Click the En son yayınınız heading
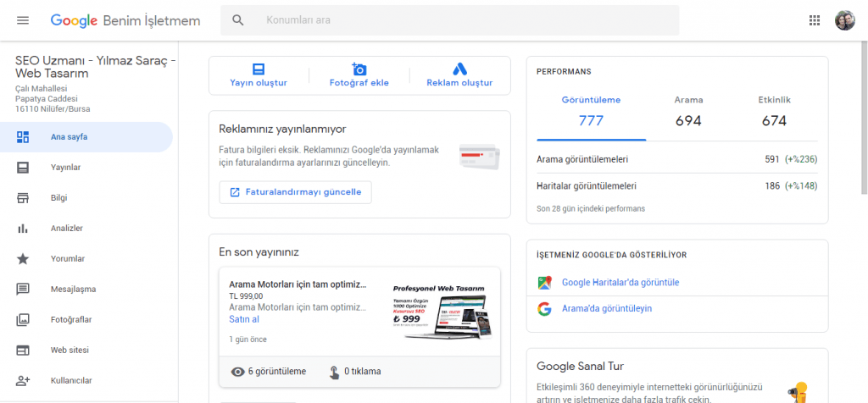This screenshot has width=868, height=403. coord(259,252)
